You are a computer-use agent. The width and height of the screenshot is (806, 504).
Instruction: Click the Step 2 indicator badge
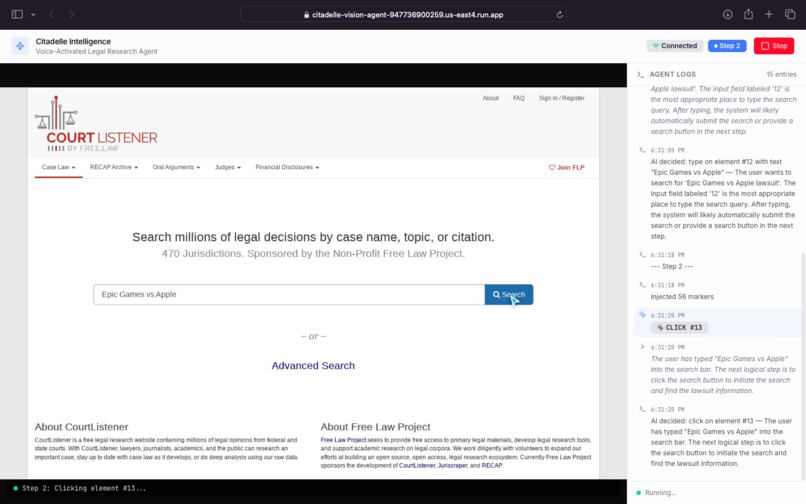point(727,46)
